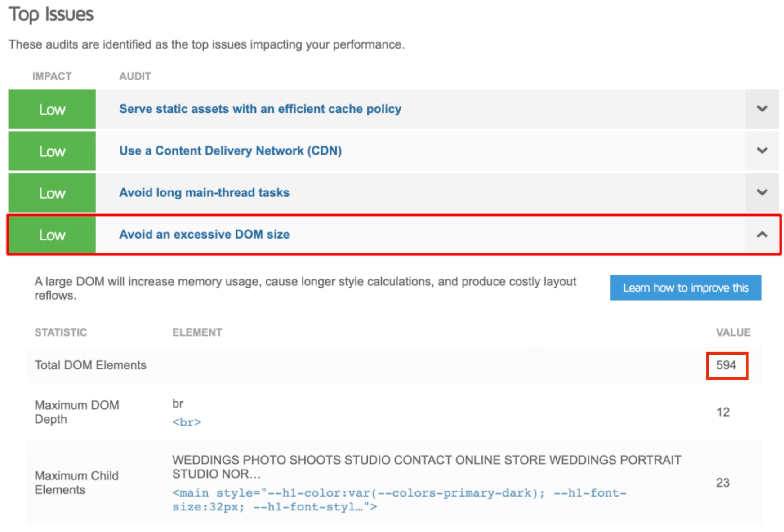Click the Low badge for main-thread tasks
The image size is (784, 532).
[51, 193]
